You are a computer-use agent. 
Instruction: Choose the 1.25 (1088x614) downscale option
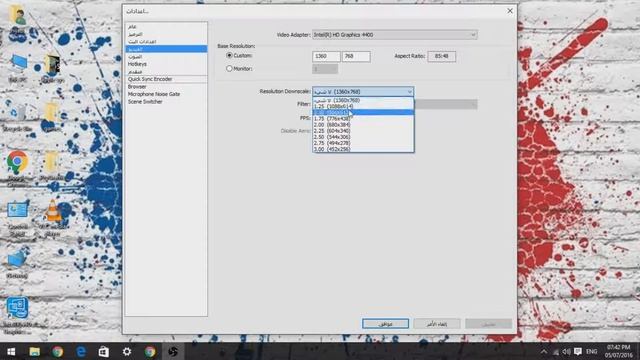click(363, 106)
